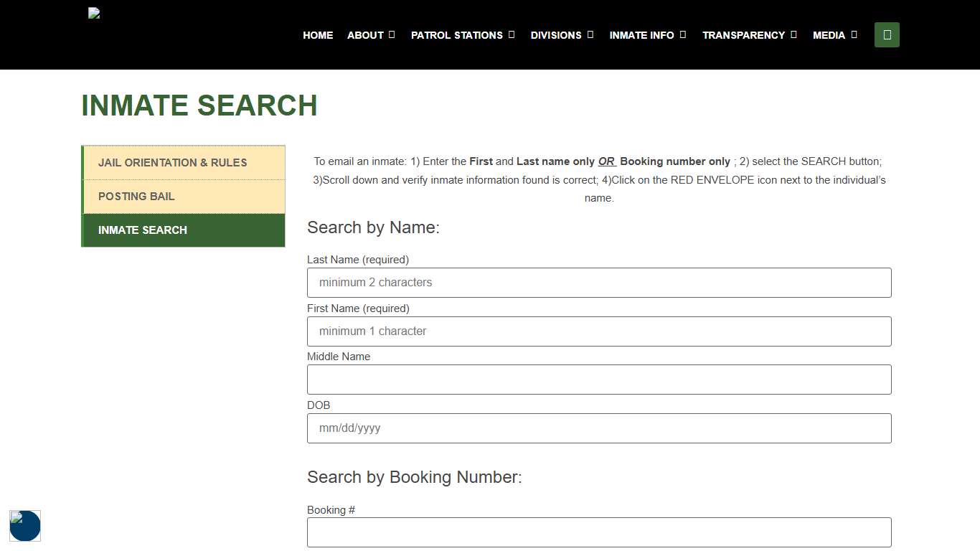Expand the ABOUT dropdown menu
The width and height of the screenshot is (980, 551).
pos(370,34)
